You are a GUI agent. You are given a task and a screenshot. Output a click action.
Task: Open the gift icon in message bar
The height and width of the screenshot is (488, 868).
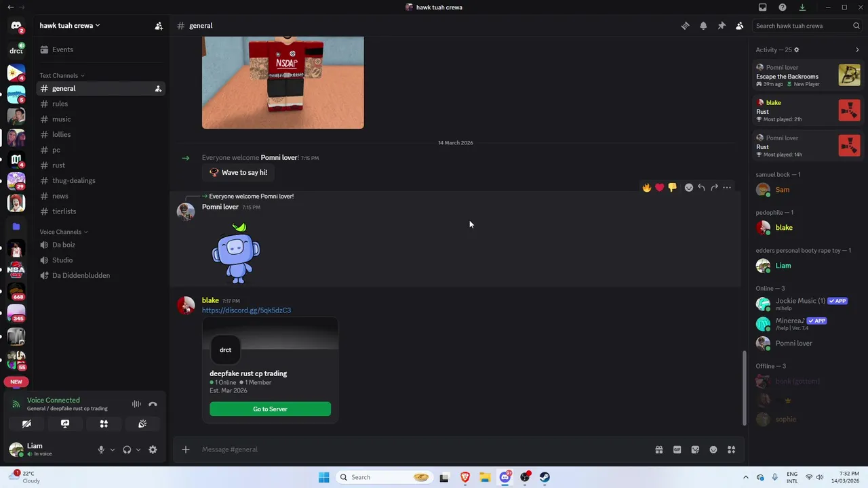[x=658, y=449]
